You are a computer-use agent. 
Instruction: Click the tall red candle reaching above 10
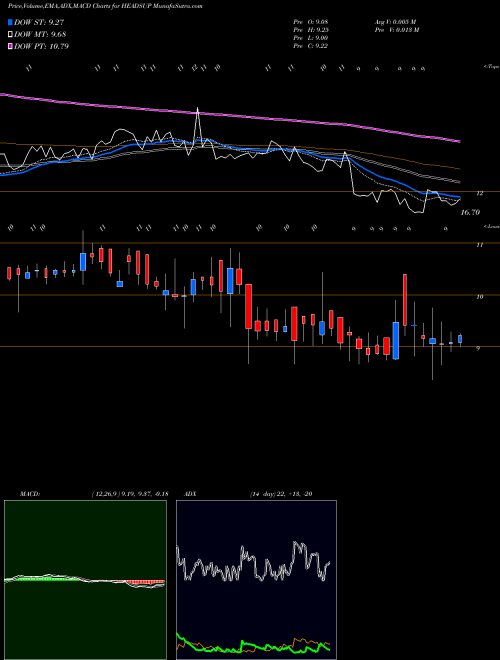coord(405,300)
